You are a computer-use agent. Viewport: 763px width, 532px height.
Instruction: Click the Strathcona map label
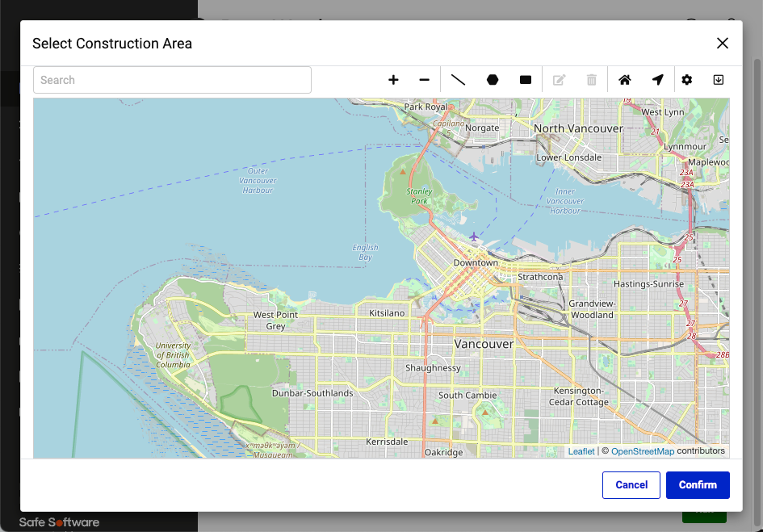tap(540, 277)
